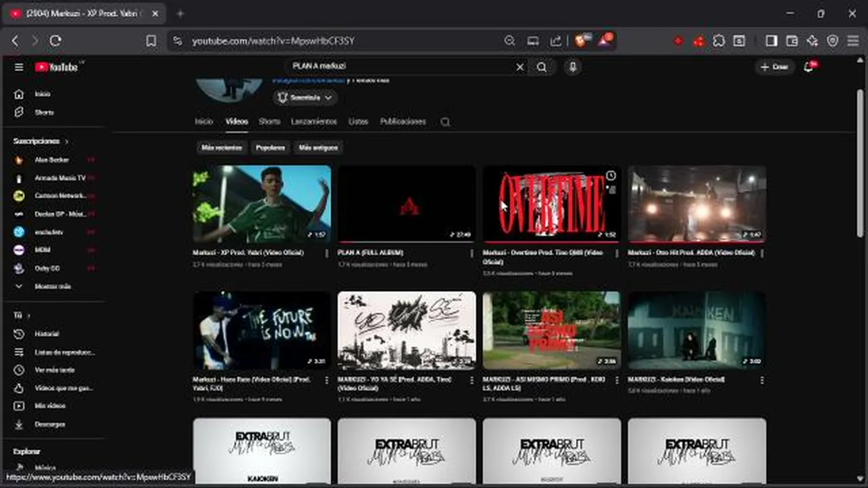This screenshot has width=868, height=488.
Task: Open Alan Becker subscription
Action: click(x=52, y=160)
